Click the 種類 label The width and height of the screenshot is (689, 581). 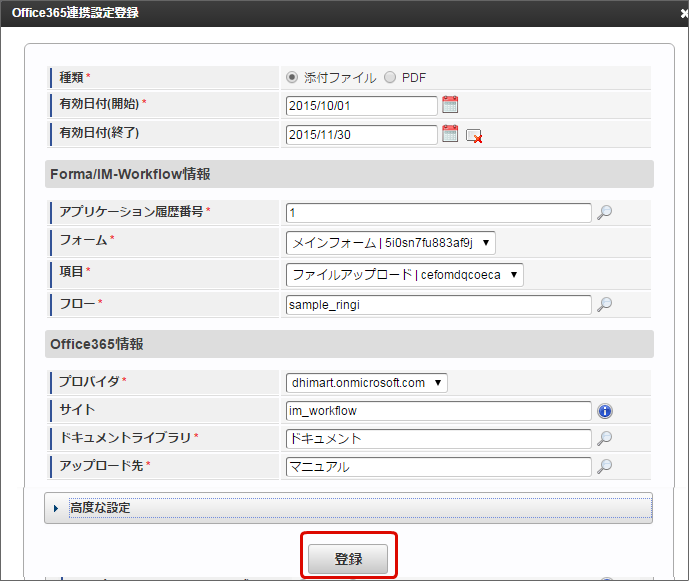(x=71, y=77)
